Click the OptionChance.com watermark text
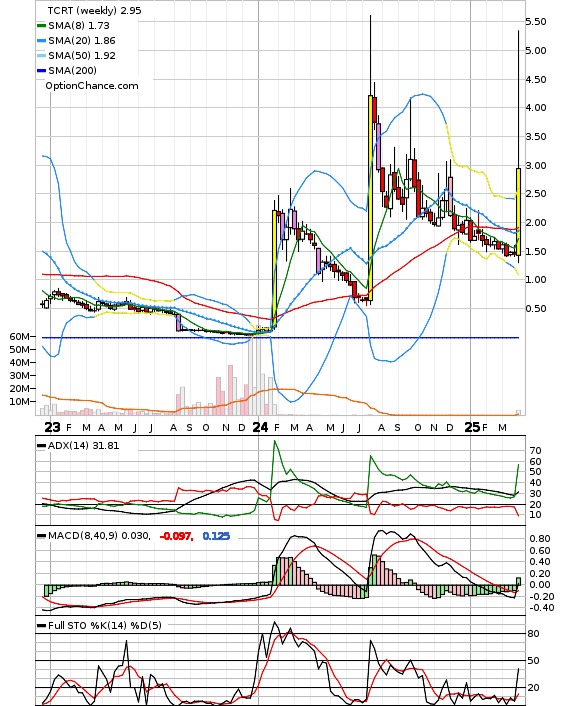This screenshot has height=706, width=566. tap(92, 86)
